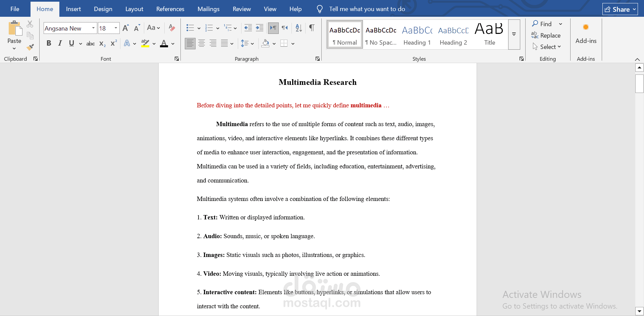The height and width of the screenshot is (316, 644).
Task: Center the paragraph text
Action: point(202,43)
